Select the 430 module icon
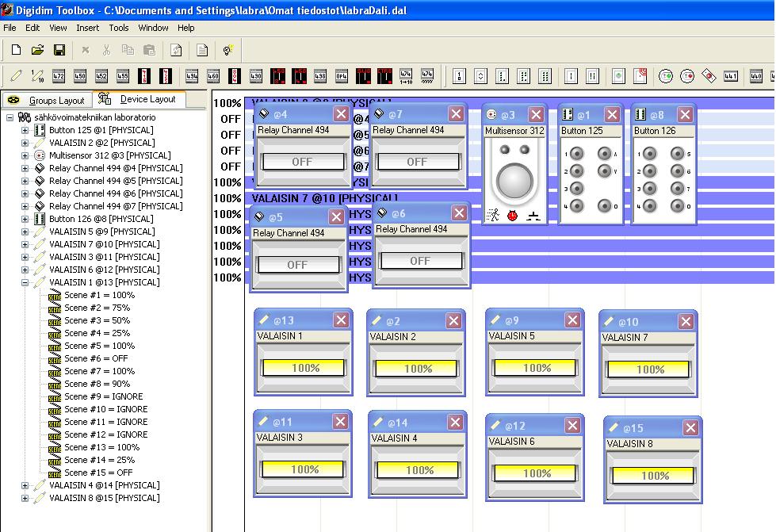This screenshot has height=532, width=776. [256, 76]
